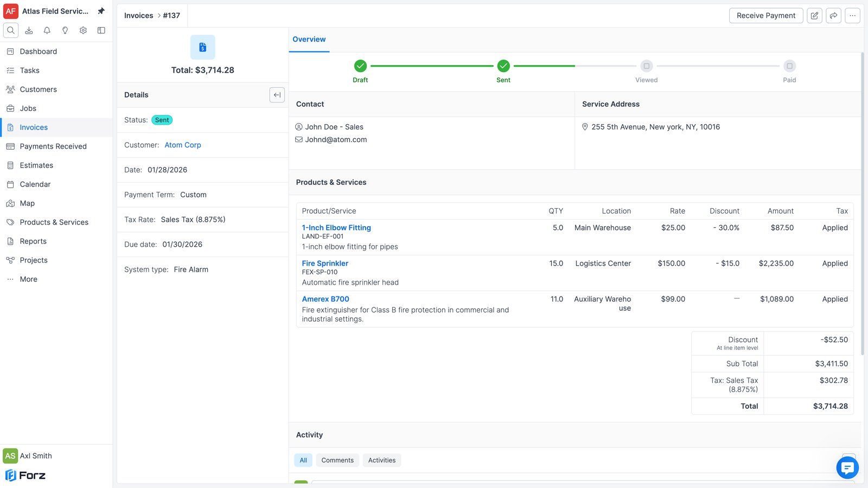Pin the Atlas Field Services workspace
This screenshot has height=488, width=868.
(101, 11)
